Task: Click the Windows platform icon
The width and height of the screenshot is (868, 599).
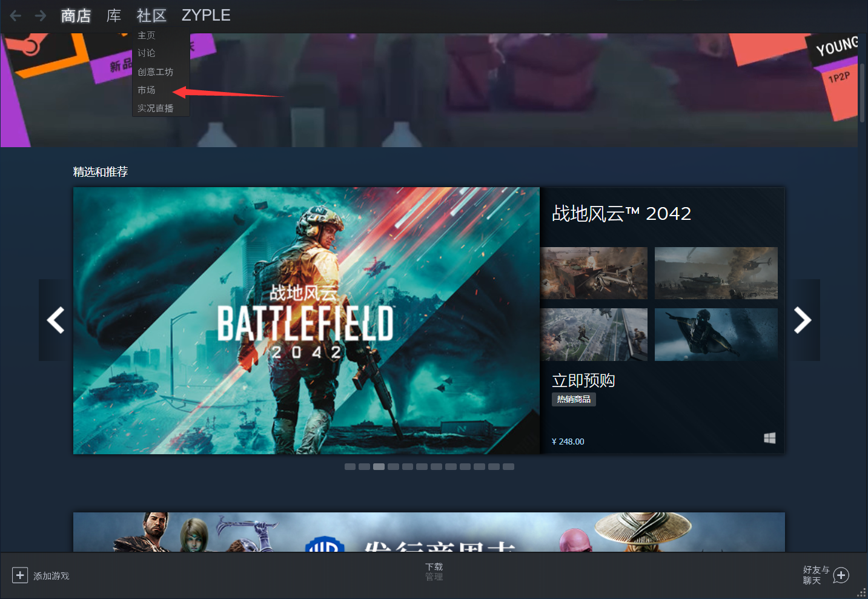Action: pyautogui.click(x=770, y=438)
